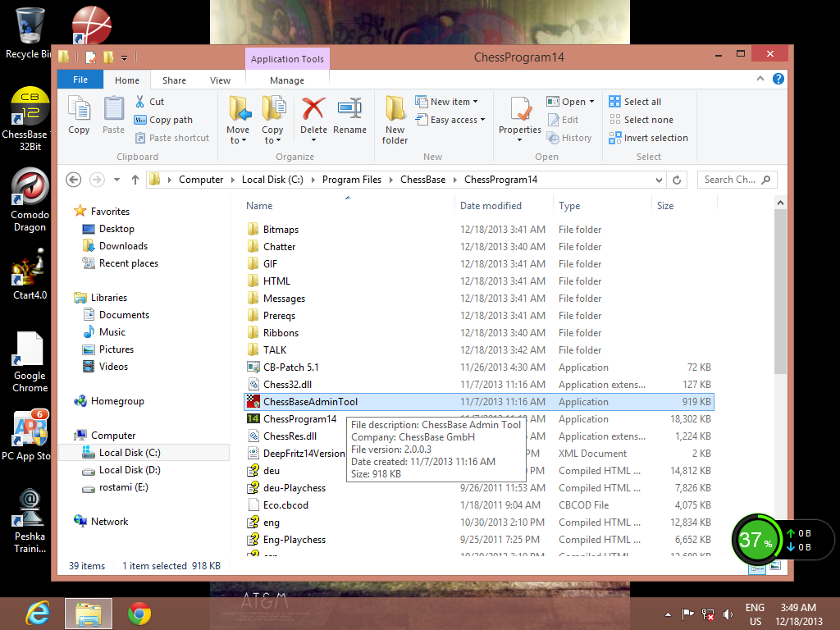Open Downloads in Favorites navigation
This screenshot has width=840, height=630.
pos(123,246)
